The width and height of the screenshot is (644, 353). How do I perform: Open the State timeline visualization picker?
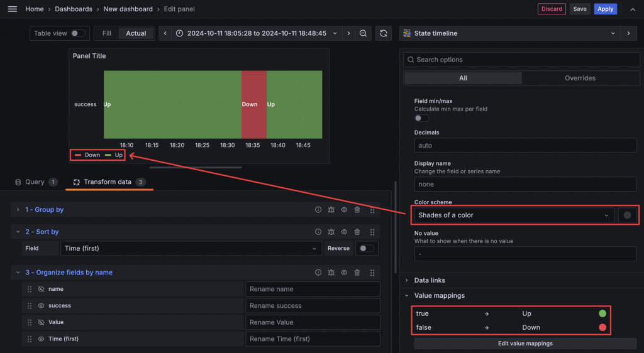(509, 34)
